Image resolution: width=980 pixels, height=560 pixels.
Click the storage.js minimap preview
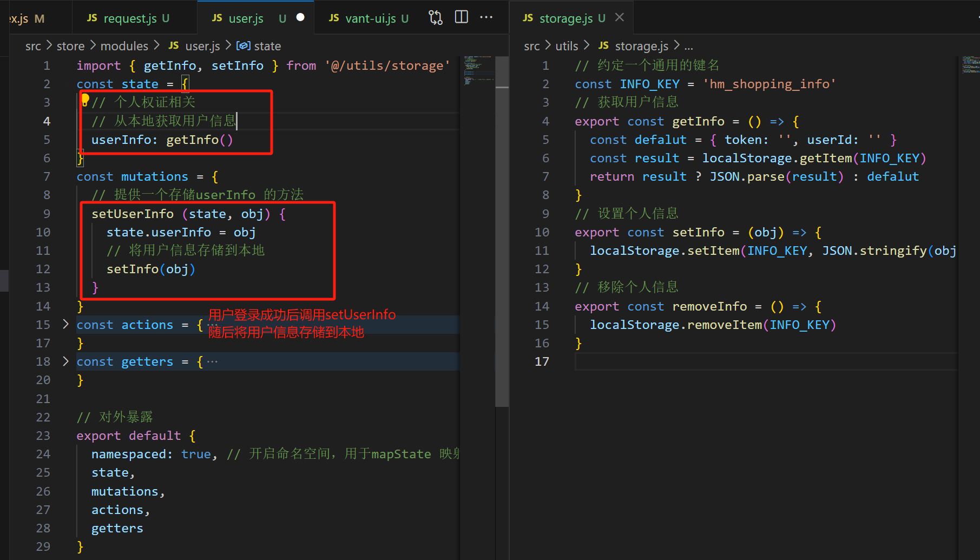970,64
